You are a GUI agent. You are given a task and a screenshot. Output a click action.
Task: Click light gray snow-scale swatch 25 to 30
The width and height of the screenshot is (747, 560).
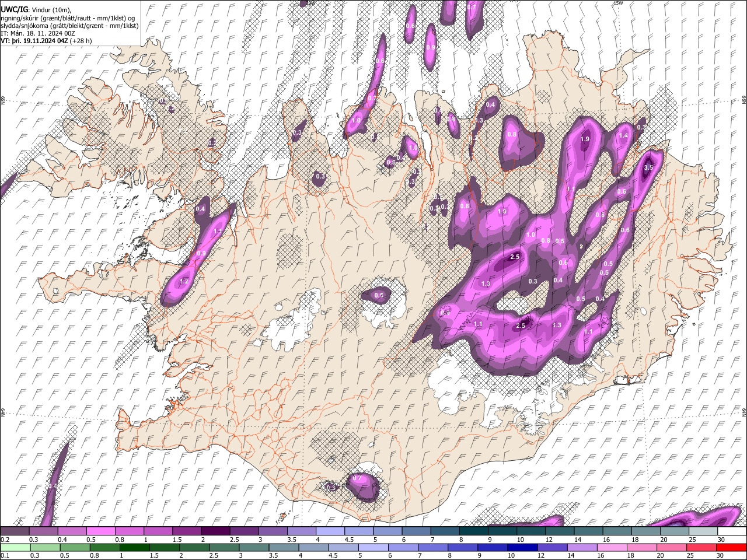[703, 531]
